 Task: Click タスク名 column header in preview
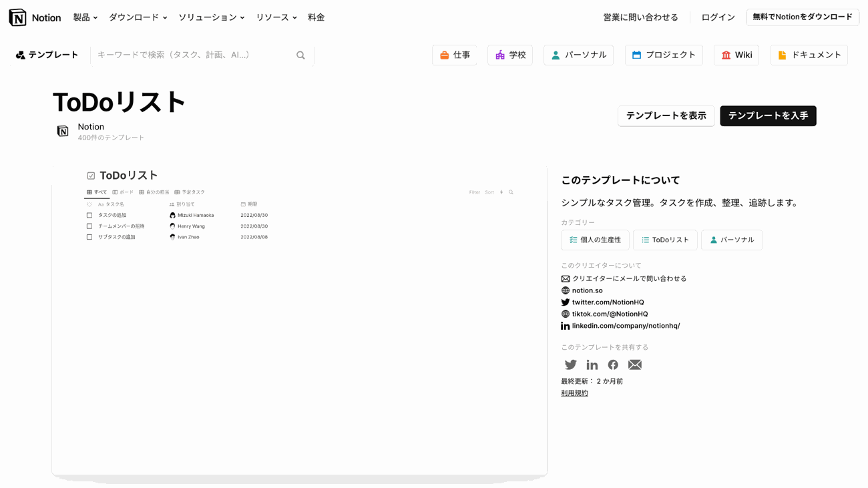(111, 204)
